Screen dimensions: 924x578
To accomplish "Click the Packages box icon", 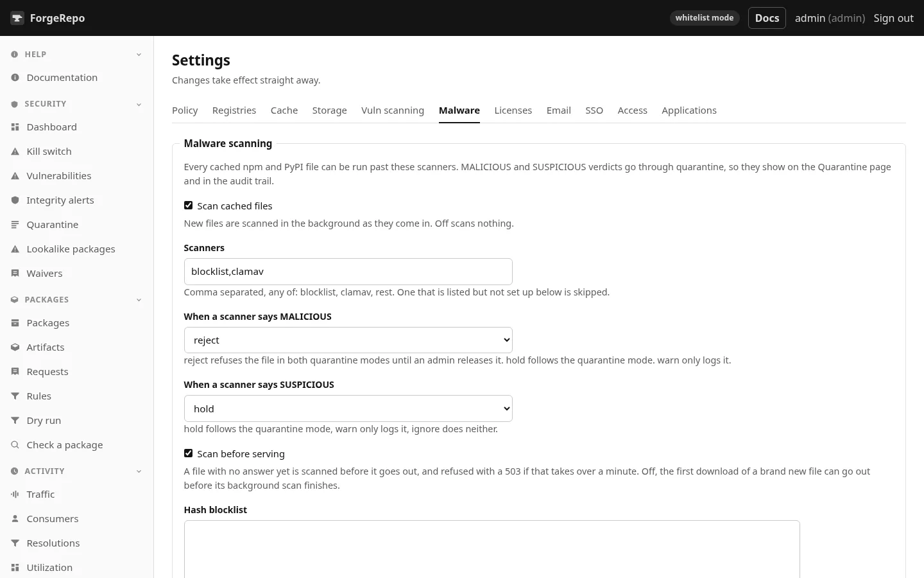I will [x=15, y=323].
